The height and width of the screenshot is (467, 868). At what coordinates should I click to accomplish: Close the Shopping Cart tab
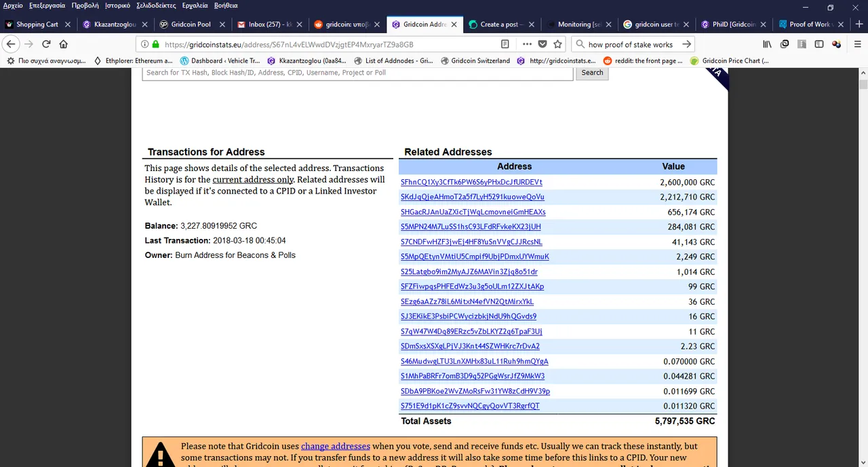[x=67, y=24]
